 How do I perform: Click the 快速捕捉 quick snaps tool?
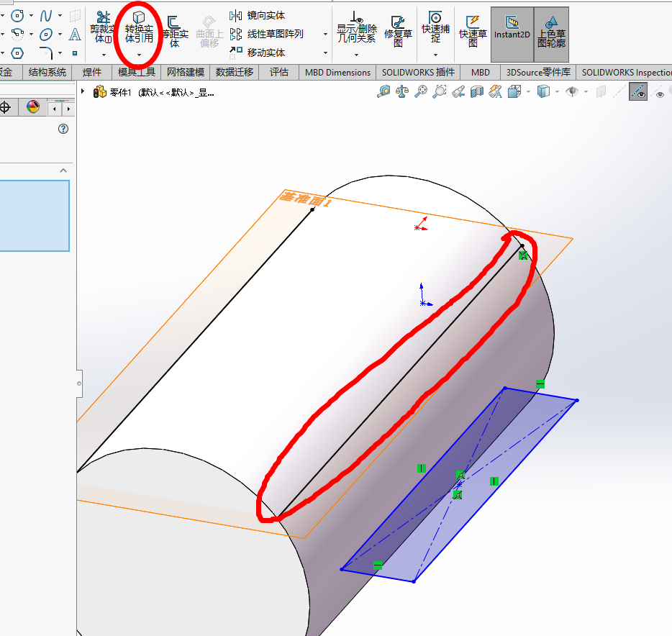(x=435, y=27)
